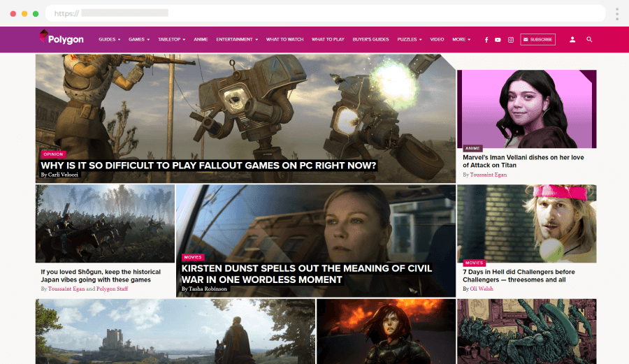Screen dimensions: 629x364
Task: Open What to Play page
Action: [x=328, y=39]
